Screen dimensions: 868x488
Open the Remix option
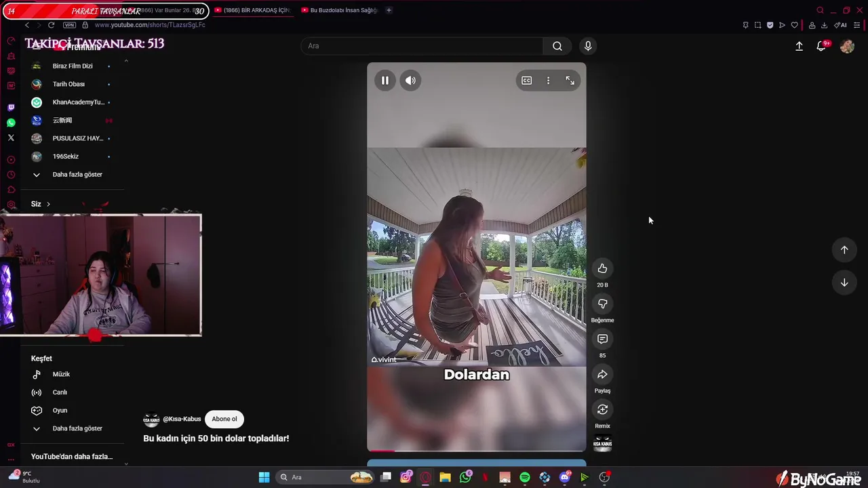[x=602, y=410]
